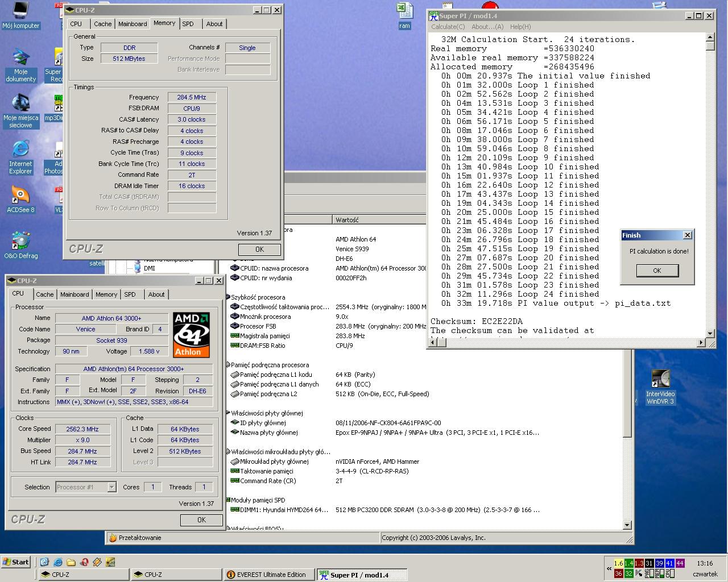Open Cache tab in the top CPU-Z window

point(102,24)
